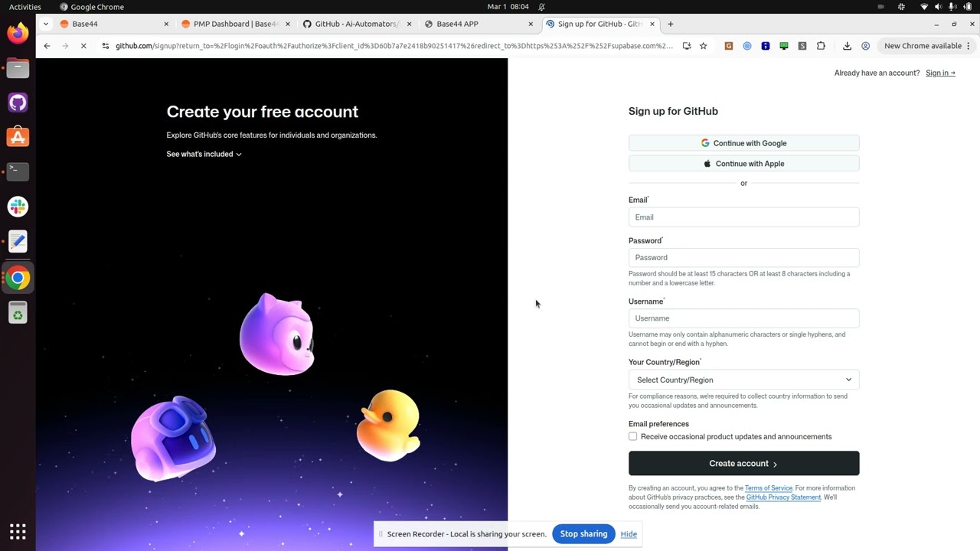The image size is (980, 551).
Task: Open the Chrome profile menu
Action: (865, 46)
